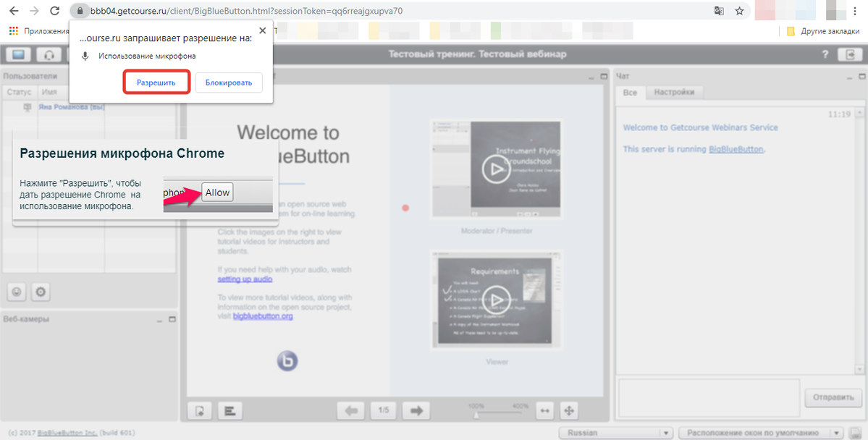Go to next slide with right arrow
Image resolution: width=868 pixels, height=440 pixels.
tap(416, 410)
